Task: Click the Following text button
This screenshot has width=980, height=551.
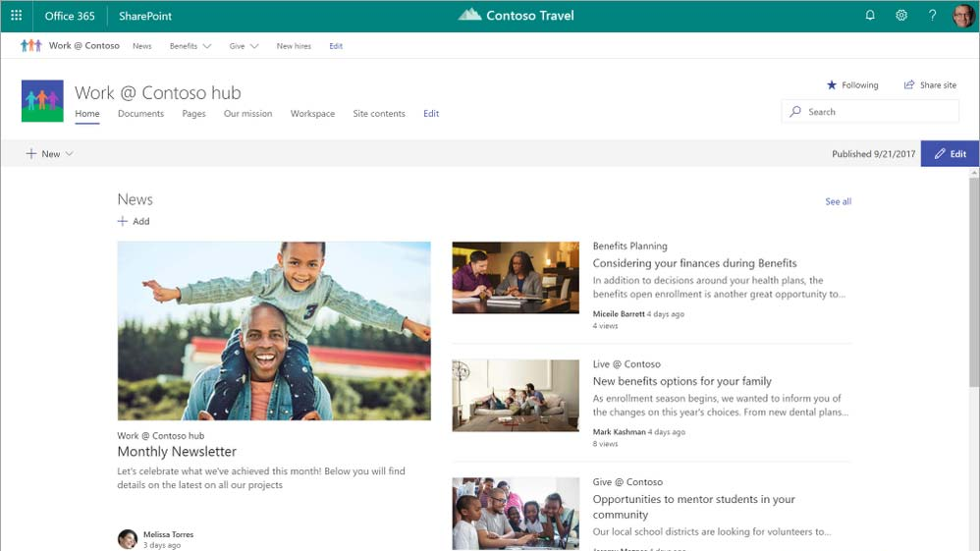Action: pyautogui.click(x=859, y=85)
